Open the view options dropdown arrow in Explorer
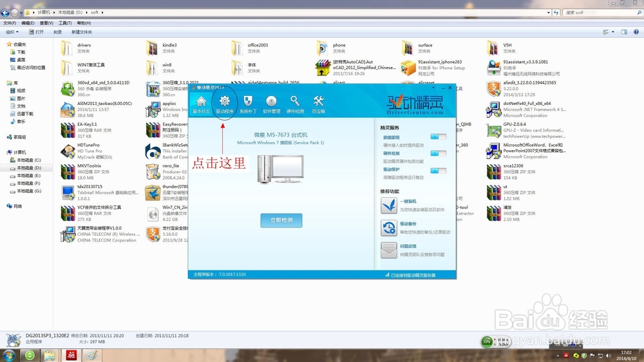 coord(613,32)
